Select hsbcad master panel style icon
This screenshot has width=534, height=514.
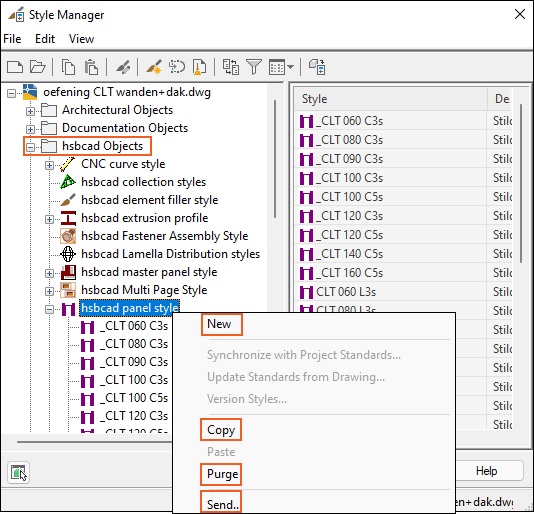click(68, 272)
